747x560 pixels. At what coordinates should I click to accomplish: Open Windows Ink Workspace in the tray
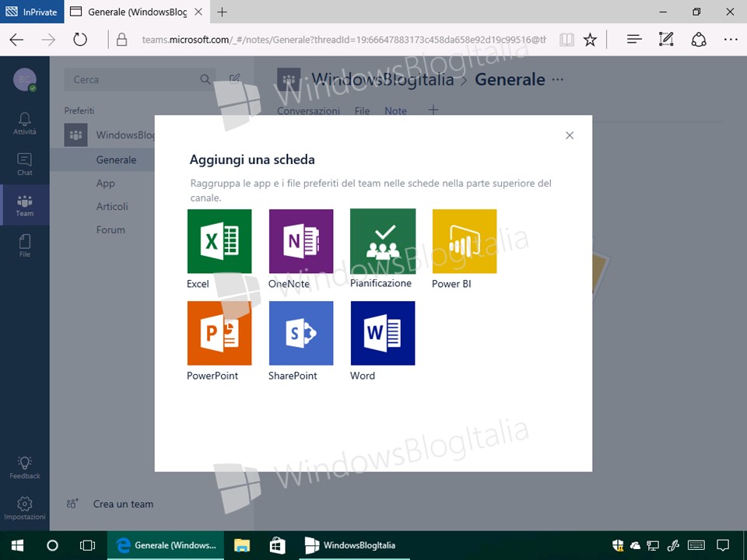click(673, 545)
